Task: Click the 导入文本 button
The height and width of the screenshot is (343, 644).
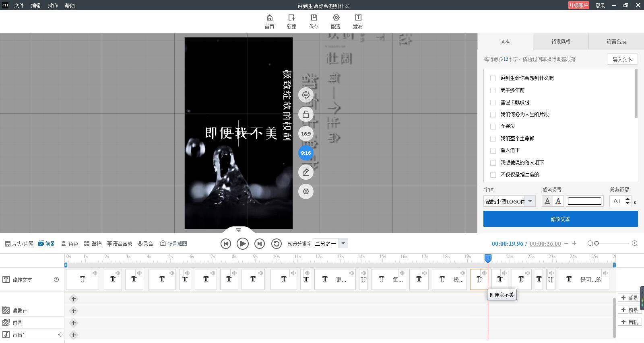Action: (x=622, y=60)
